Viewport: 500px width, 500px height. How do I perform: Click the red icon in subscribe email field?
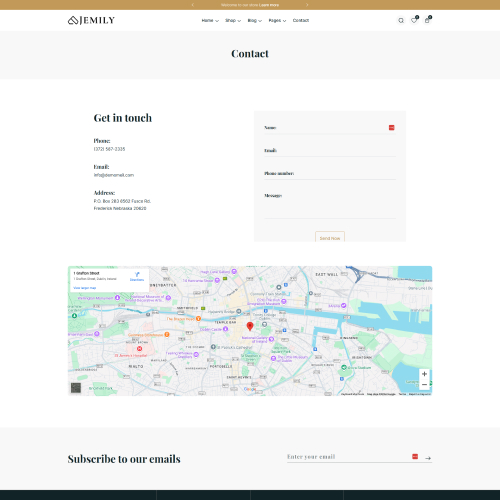(415, 456)
